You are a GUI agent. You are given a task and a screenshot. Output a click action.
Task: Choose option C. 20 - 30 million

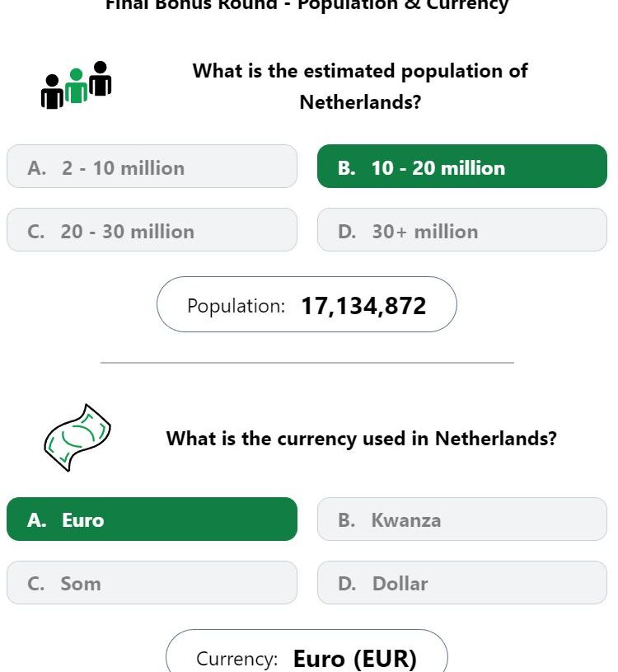(x=152, y=230)
